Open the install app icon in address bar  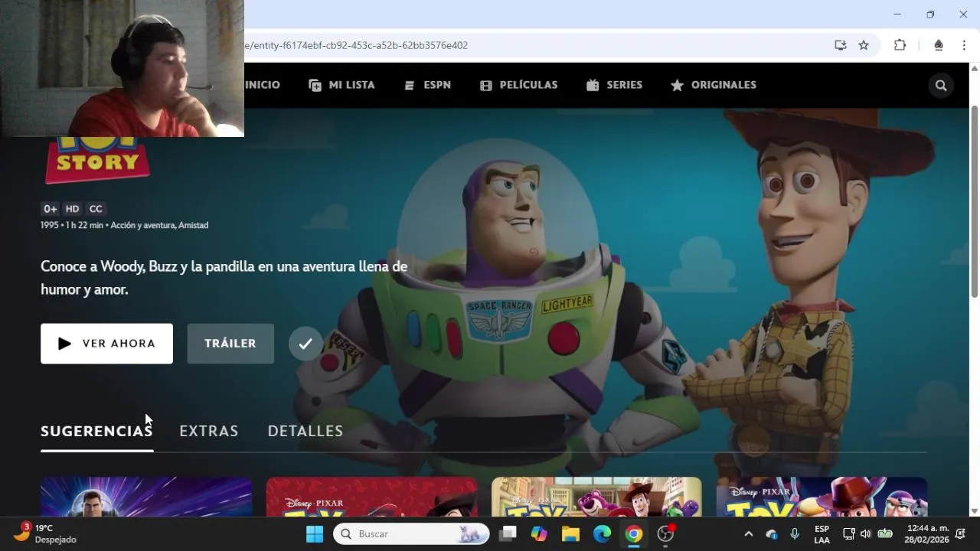[x=841, y=45]
